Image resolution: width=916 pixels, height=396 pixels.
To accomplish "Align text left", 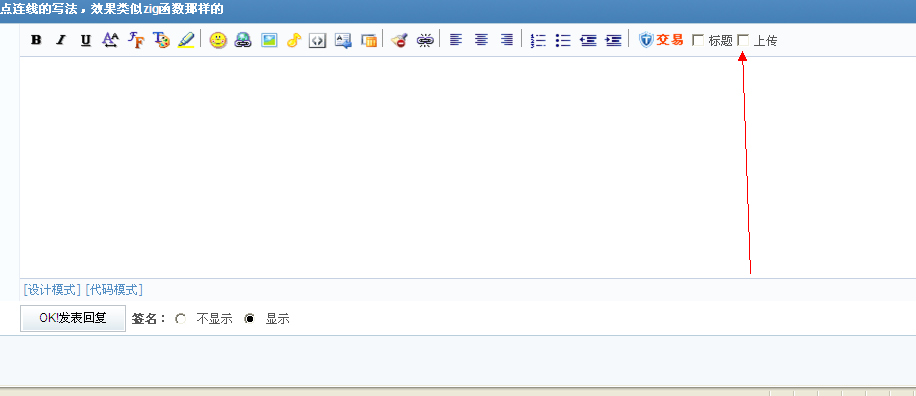I will [x=456, y=40].
